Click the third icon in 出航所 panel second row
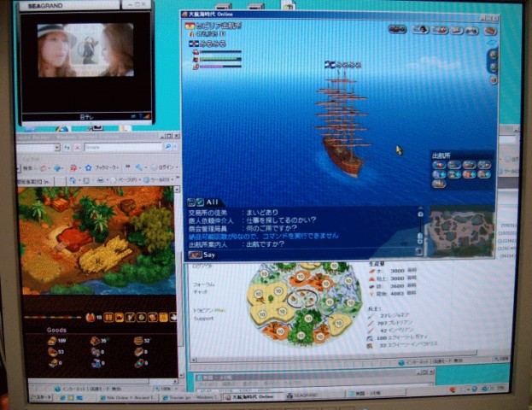Screen dimensions: 532x410 click(469, 174)
